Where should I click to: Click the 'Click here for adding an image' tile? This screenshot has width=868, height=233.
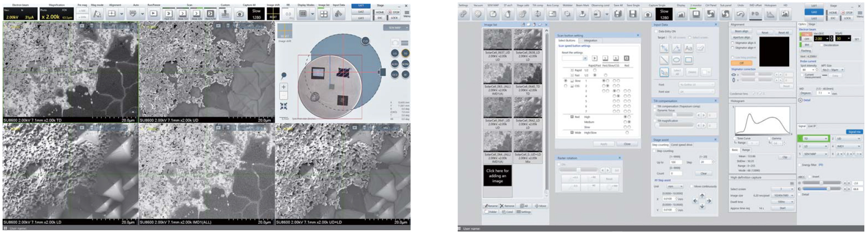tap(497, 175)
